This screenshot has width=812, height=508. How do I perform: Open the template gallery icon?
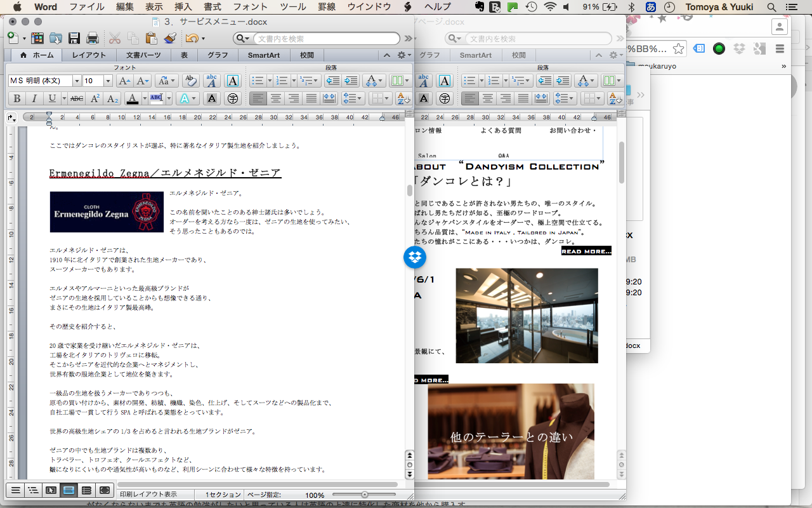tap(38, 38)
